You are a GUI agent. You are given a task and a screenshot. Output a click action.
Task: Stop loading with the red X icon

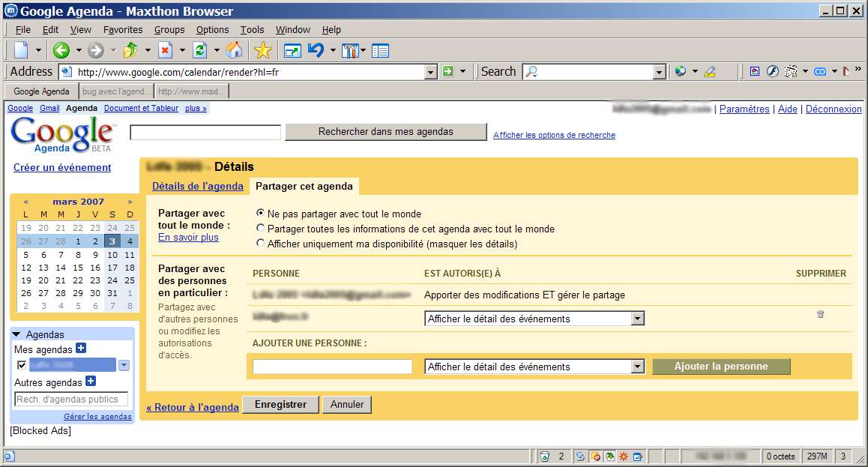pos(165,50)
